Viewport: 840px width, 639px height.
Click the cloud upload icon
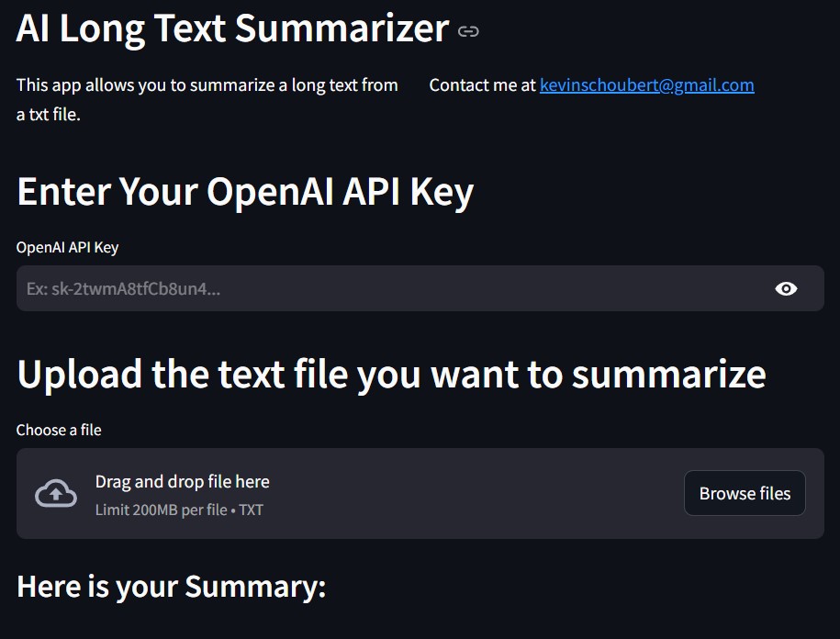[56, 494]
